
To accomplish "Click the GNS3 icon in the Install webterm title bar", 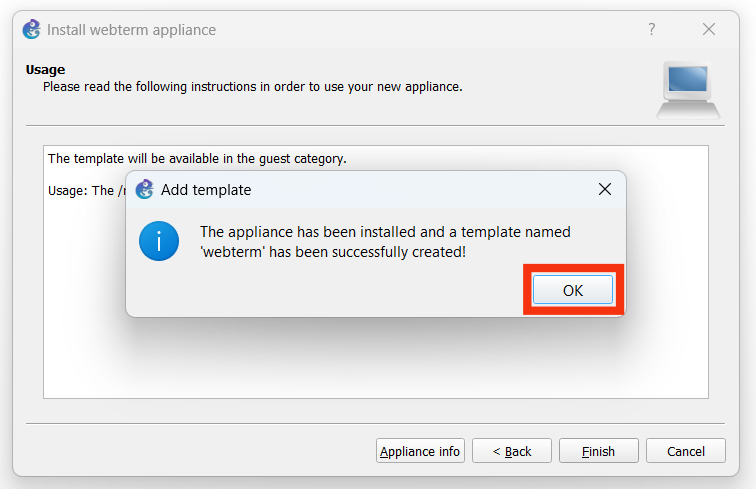I will click(x=32, y=29).
